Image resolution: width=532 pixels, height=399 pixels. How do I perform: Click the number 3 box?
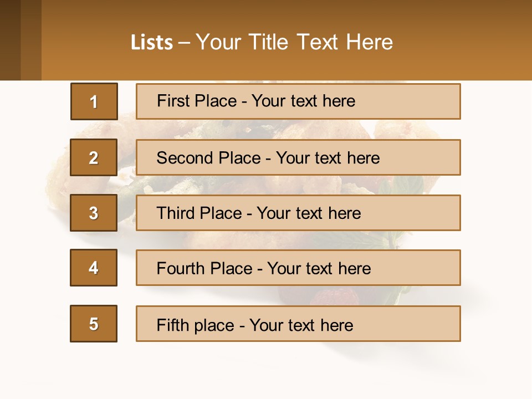(94, 213)
